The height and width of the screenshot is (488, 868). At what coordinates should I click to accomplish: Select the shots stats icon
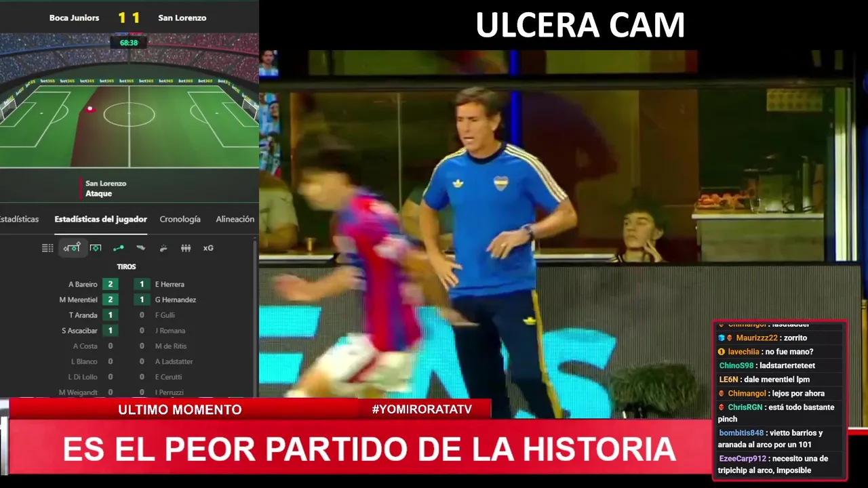(72, 248)
